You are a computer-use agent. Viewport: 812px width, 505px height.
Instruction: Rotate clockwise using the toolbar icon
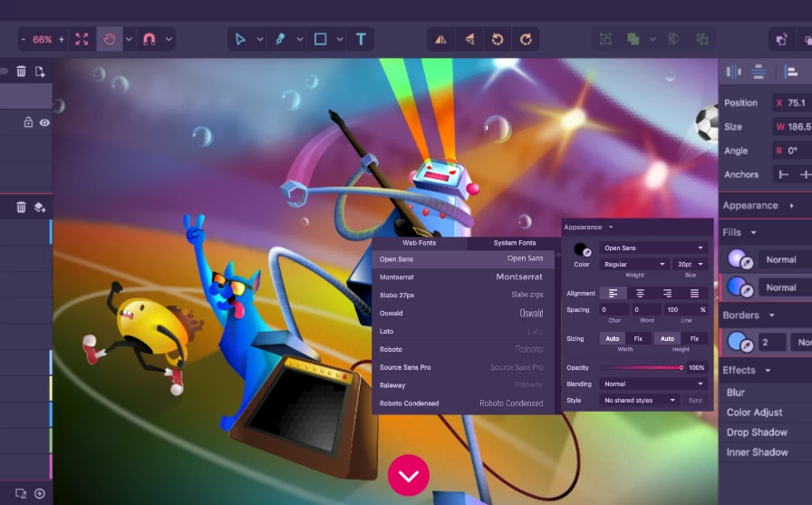[x=526, y=39]
